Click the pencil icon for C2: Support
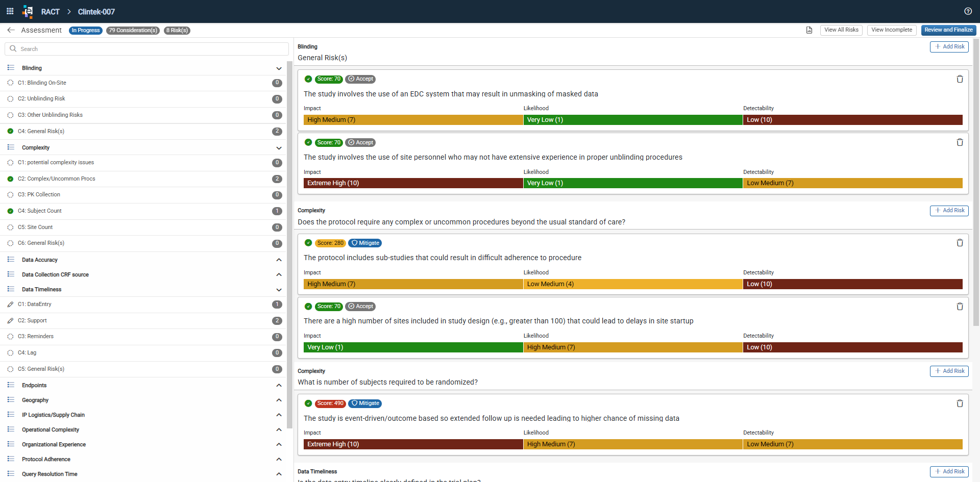 tap(10, 321)
